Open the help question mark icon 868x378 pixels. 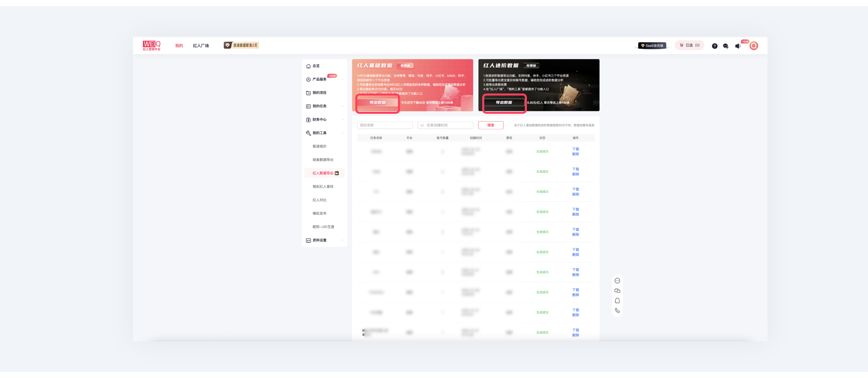pos(714,46)
